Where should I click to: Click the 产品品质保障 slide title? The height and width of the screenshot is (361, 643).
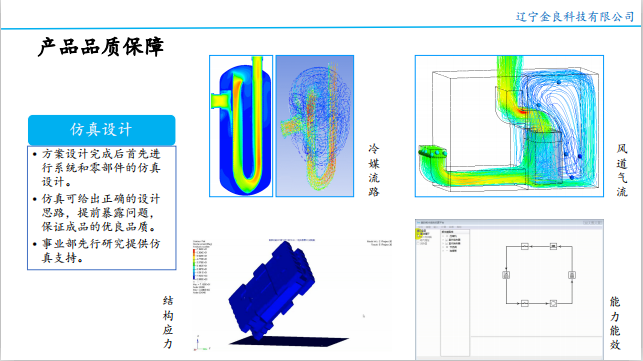[x=101, y=46]
